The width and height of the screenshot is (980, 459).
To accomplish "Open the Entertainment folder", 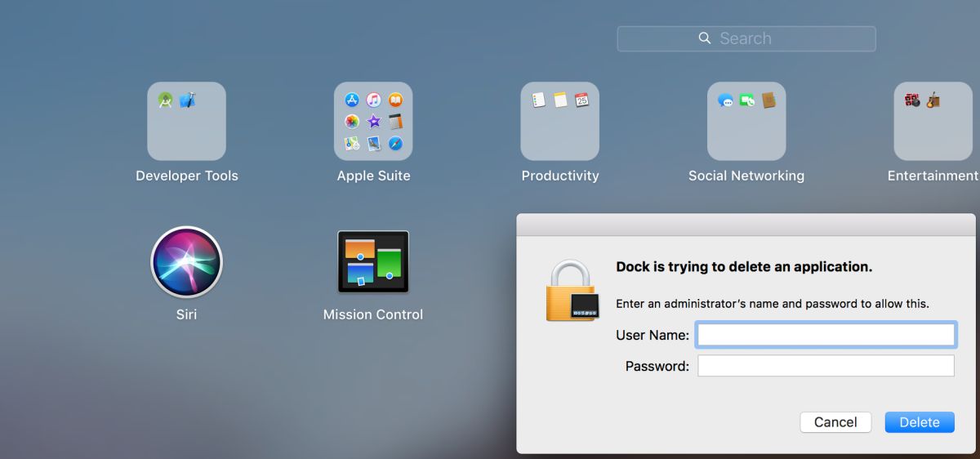I will coord(933,121).
